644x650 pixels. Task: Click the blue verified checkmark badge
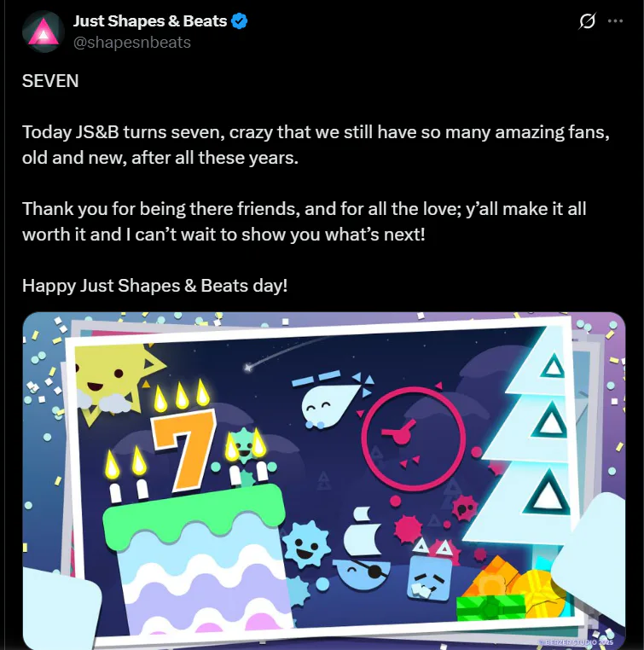pos(239,20)
